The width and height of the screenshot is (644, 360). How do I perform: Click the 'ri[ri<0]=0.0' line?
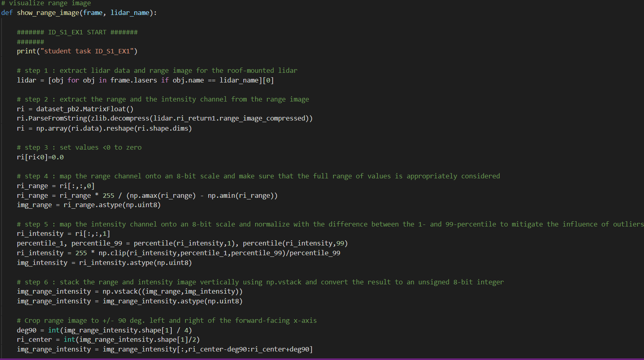(x=40, y=157)
